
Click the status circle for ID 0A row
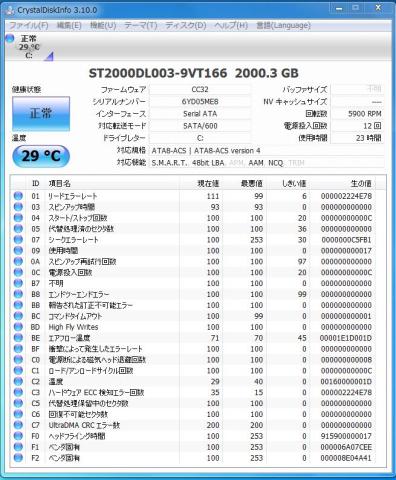pos(18,261)
